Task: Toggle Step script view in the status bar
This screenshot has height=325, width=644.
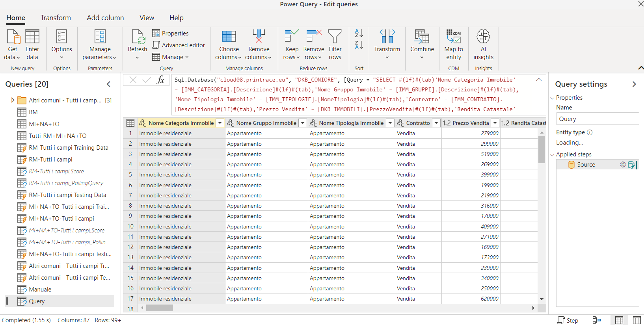Action: pos(568,320)
